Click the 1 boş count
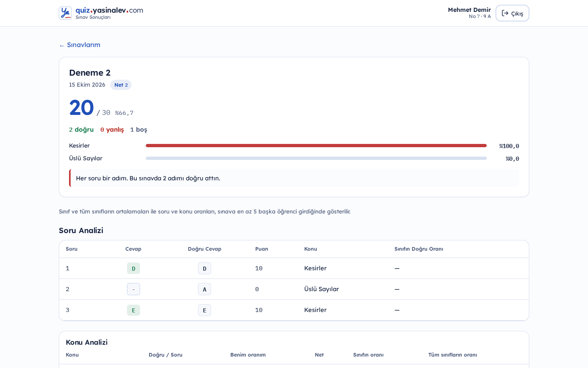The image size is (588, 368). pos(138,130)
